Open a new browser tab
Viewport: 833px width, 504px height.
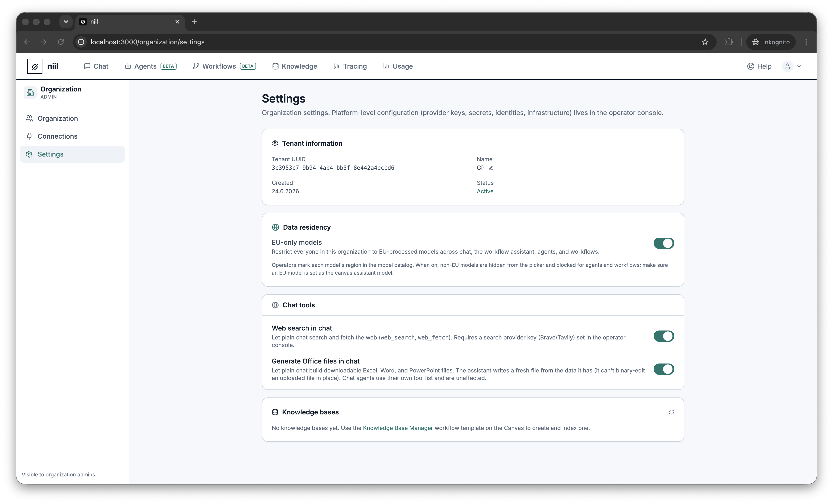click(194, 22)
